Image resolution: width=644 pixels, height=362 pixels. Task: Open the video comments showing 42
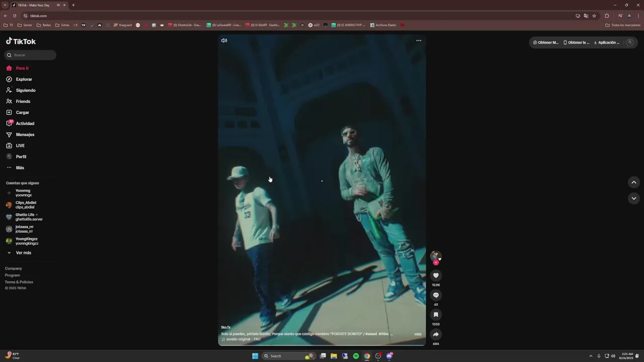click(x=436, y=295)
